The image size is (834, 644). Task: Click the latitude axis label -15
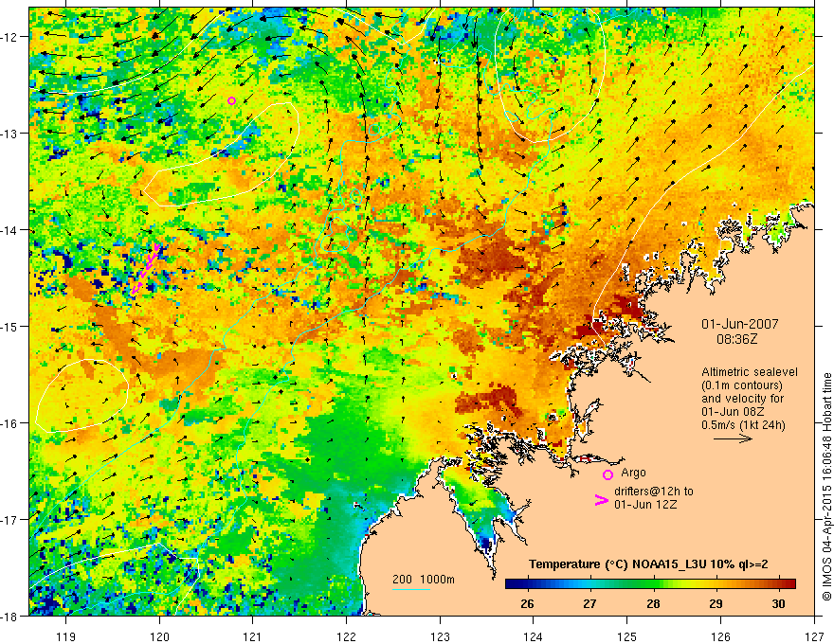coord(10,326)
